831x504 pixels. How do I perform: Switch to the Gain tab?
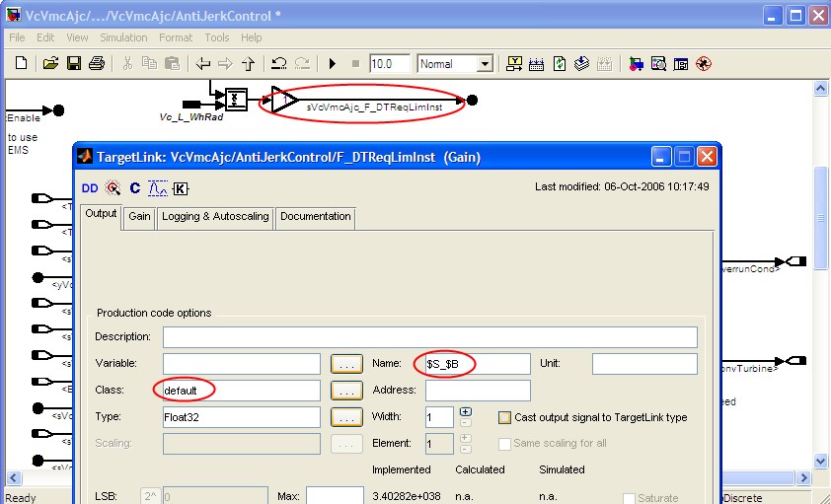pyautogui.click(x=139, y=216)
